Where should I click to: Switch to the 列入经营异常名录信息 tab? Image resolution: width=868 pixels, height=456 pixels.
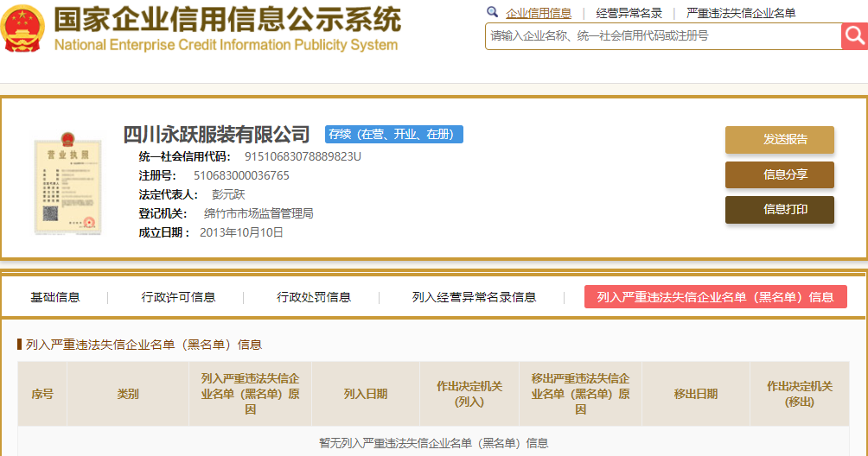coord(475,297)
